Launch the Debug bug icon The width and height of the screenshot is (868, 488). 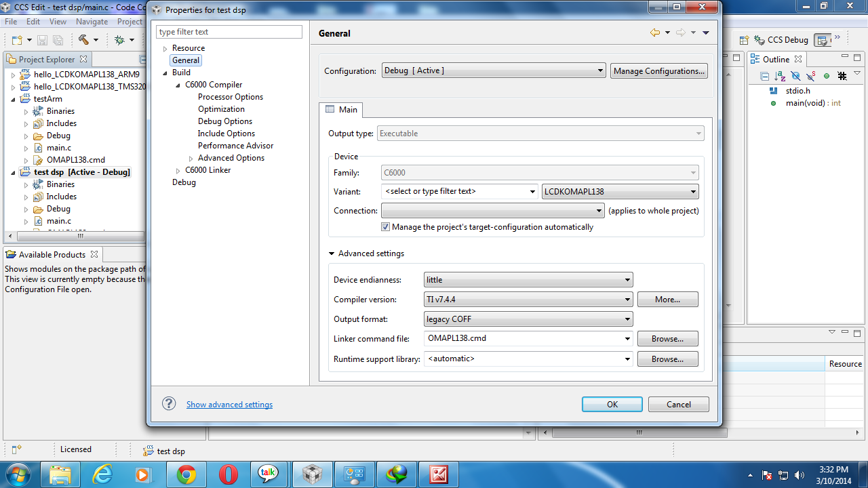point(119,40)
